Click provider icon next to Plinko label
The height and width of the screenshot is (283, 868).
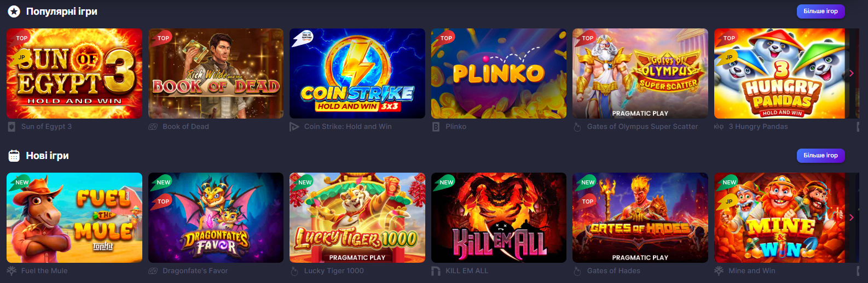point(436,127)
